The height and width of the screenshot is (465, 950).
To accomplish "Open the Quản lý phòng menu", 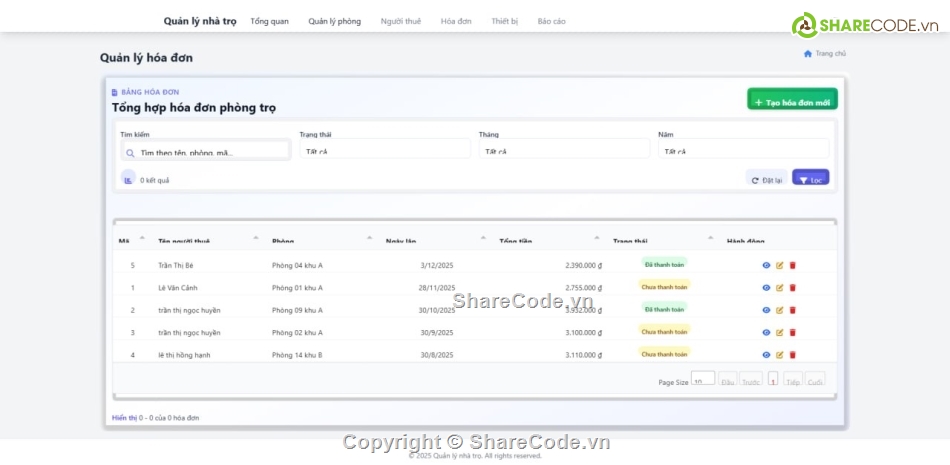I will point(334,21).
